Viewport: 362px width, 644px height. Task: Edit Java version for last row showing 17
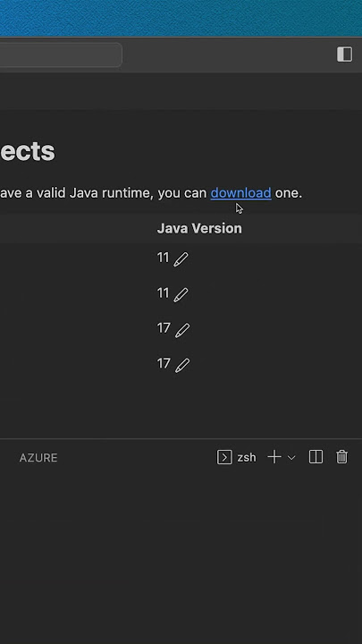[182, 365]
